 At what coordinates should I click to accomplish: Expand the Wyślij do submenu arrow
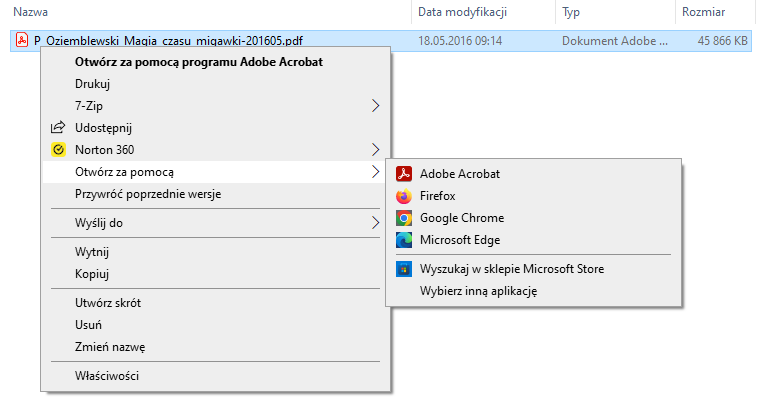376,223
